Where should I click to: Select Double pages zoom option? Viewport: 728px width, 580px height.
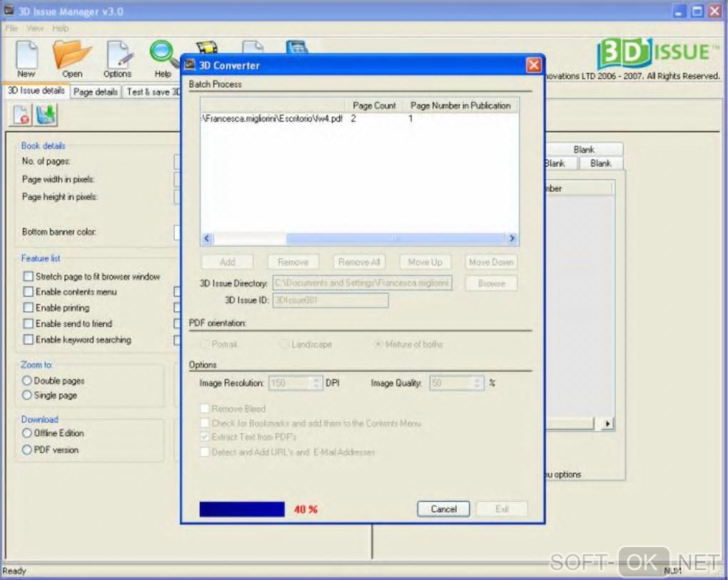pos(27,381)
